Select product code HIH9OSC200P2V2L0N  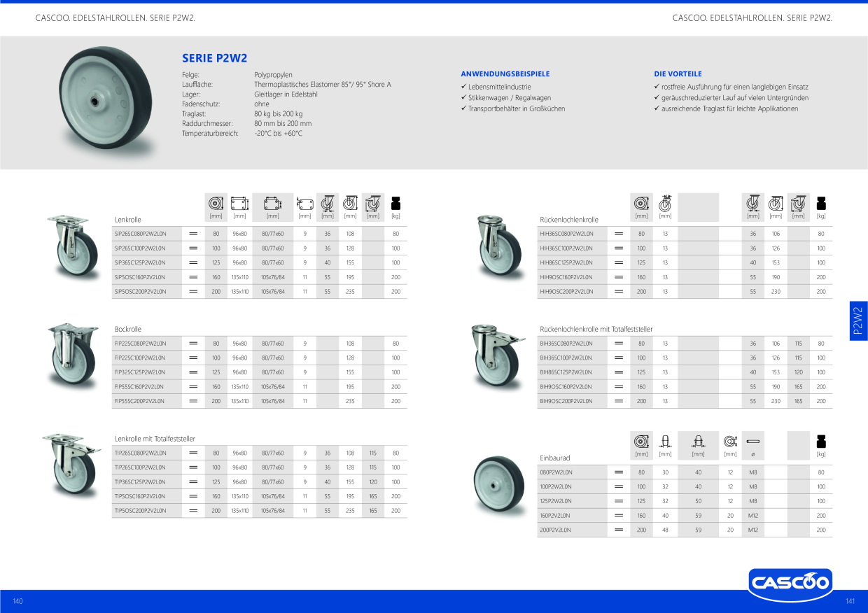click(x=566, y=291)
